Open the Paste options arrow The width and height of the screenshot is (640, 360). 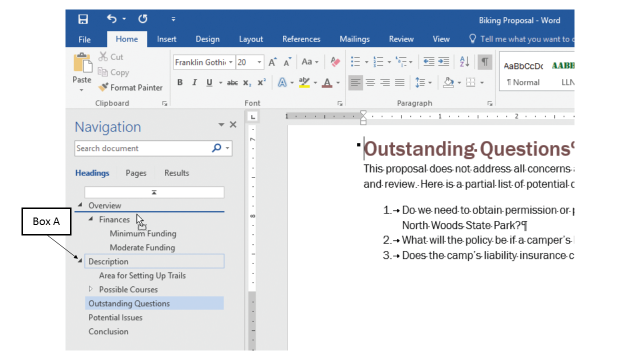82,90
